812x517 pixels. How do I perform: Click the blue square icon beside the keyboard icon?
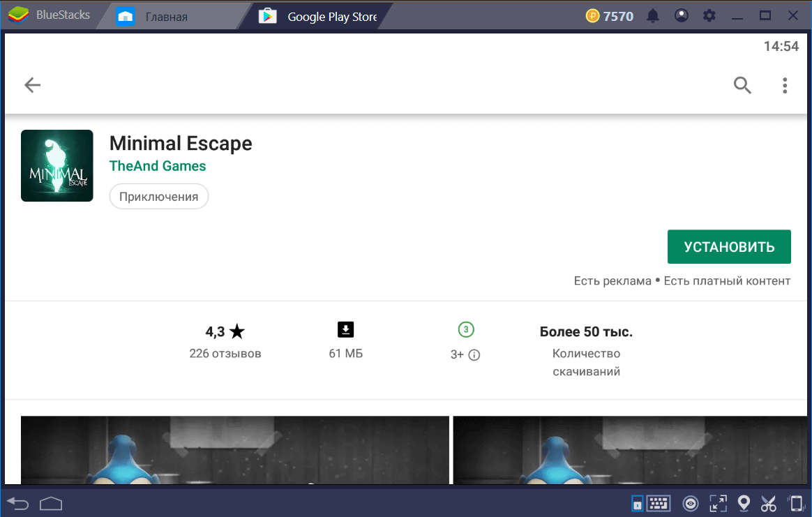point(638,504)
